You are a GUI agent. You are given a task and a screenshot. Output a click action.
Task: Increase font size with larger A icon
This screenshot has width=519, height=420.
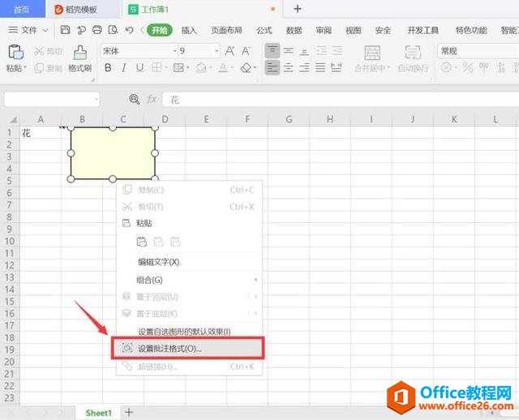click(229, 51)
